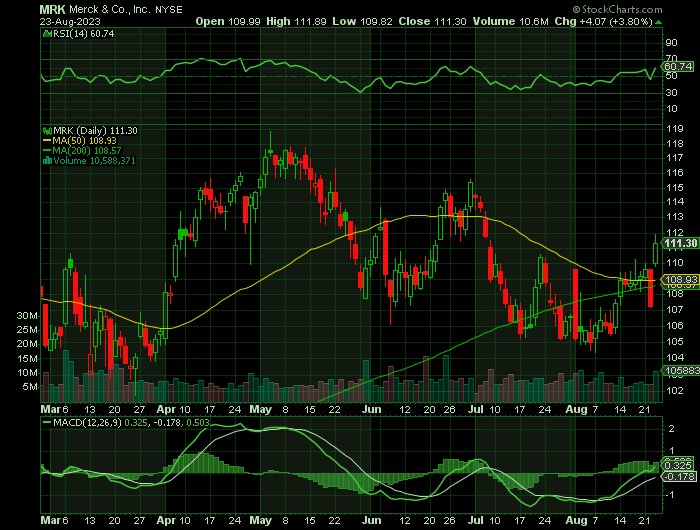Select the yellow MA(50) line sample in legend
The image size is (700, 530).
click(47, 141)
